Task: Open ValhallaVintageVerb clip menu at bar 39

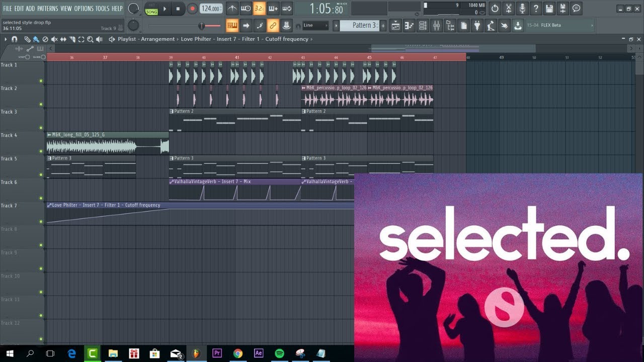Action: pos(172,182)
